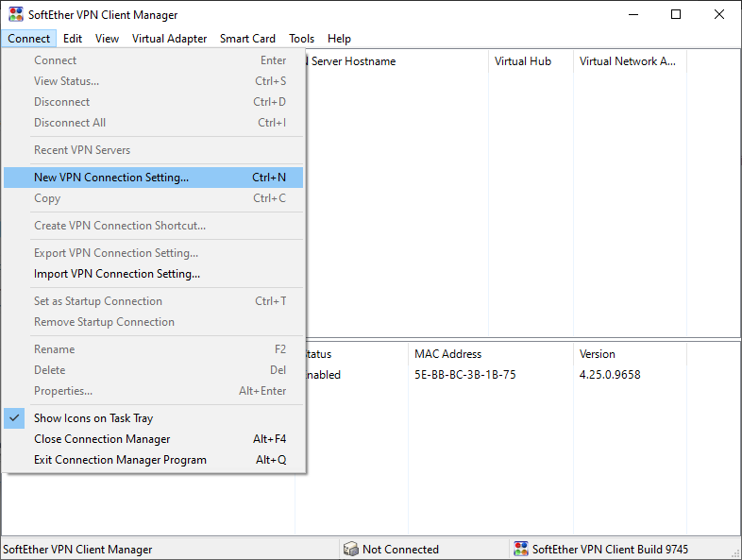The width and height of the screenshot is (742, 560).
Task: Toggle Show Icons on Task Tray checkmark
Action: (x=14, y=418)
